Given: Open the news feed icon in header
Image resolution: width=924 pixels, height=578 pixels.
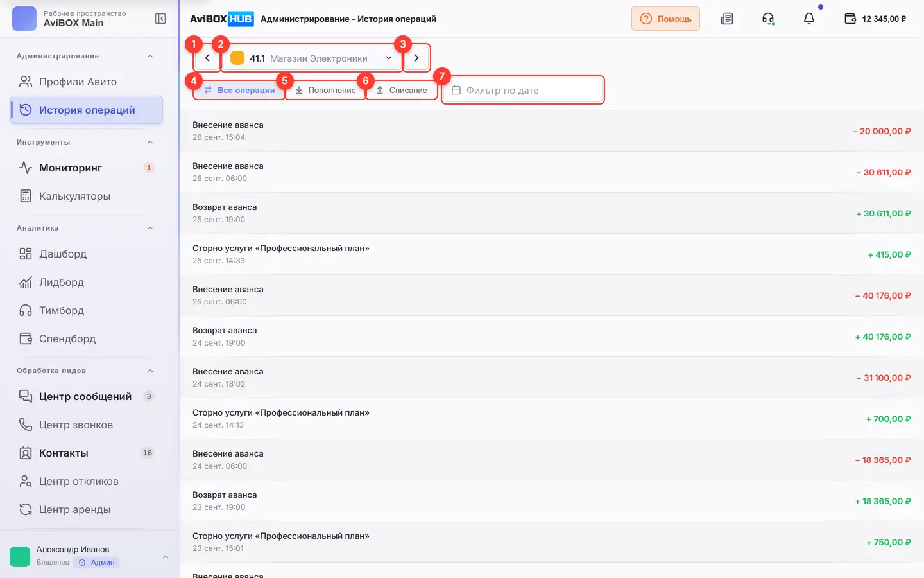Looking at the screenshot, I should [727, 19].
